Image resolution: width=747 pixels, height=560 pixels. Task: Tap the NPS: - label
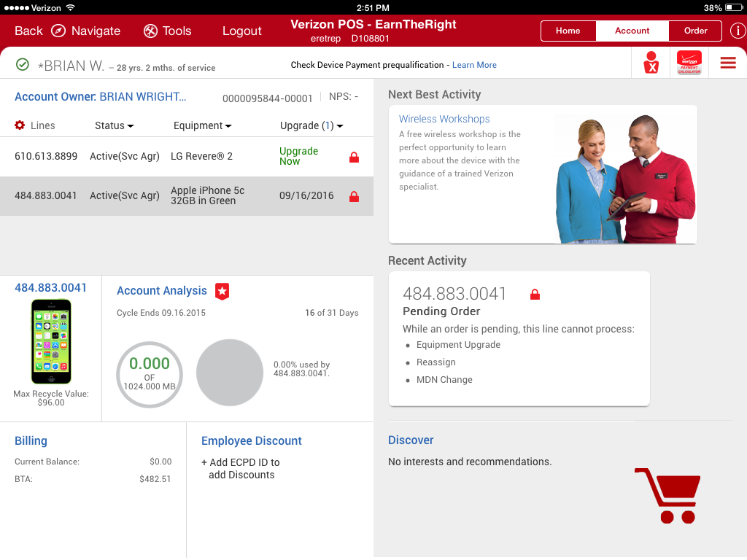coord(344,97)
